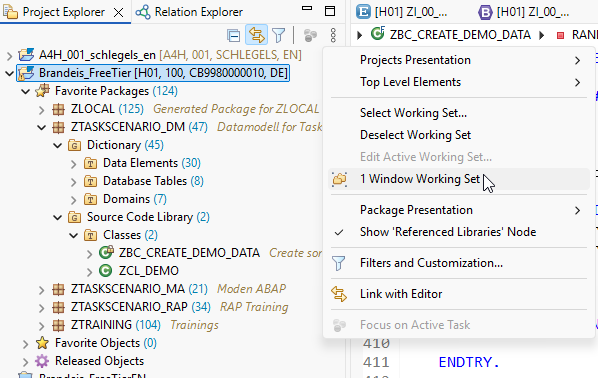
Task: Close the Project Explorer tab
Action: [119, 13]
